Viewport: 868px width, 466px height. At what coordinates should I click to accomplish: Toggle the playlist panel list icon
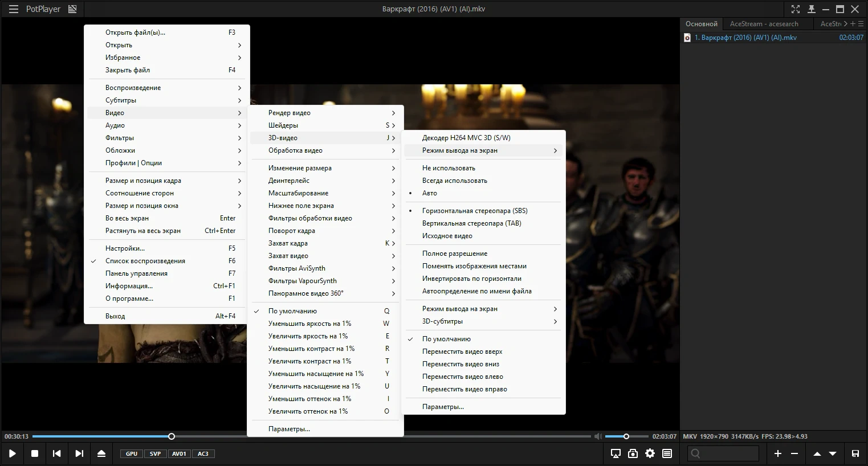click(x=667, y=453)
